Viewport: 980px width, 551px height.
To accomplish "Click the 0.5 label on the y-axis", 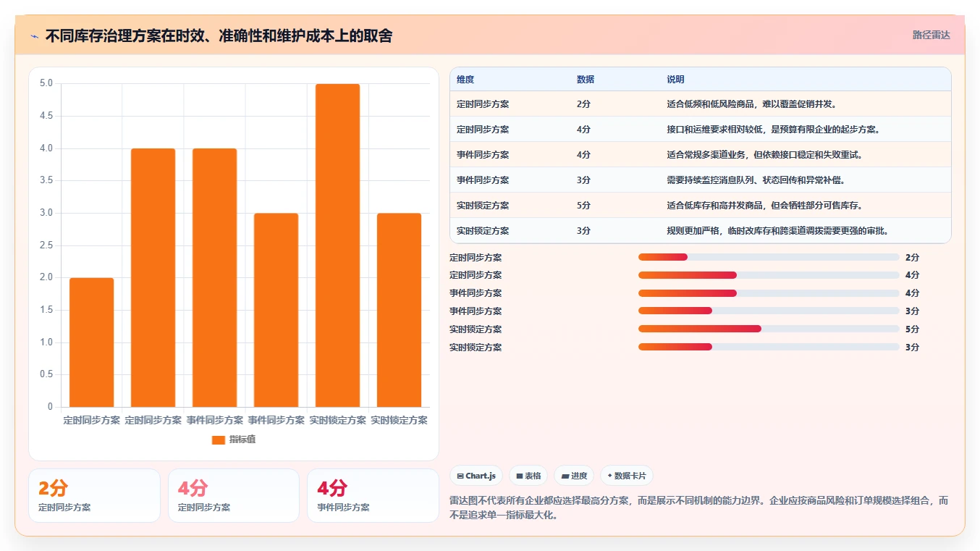I will [x=46, y=374].
